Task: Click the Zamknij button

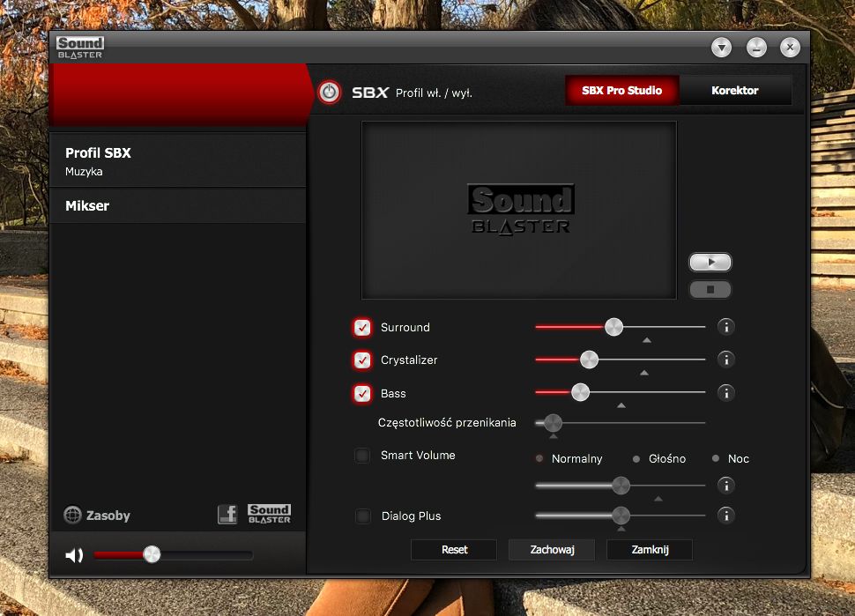Action: [650, 550]
